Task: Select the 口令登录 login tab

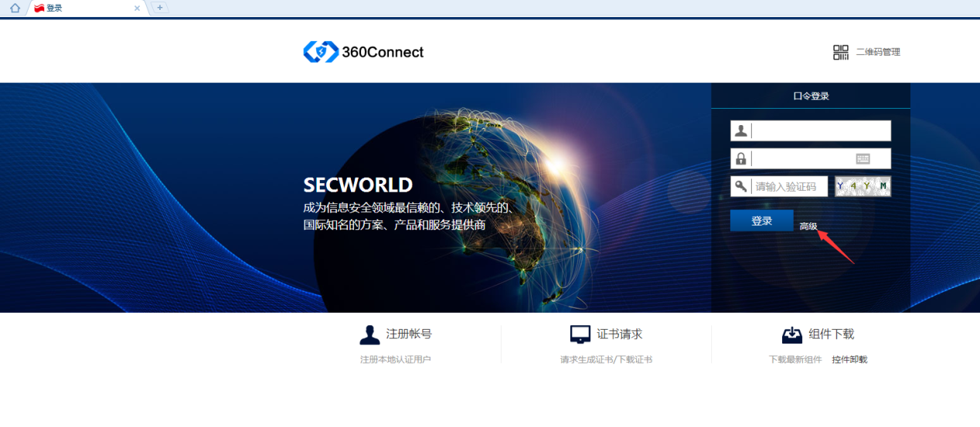Action: click(811, 97)
